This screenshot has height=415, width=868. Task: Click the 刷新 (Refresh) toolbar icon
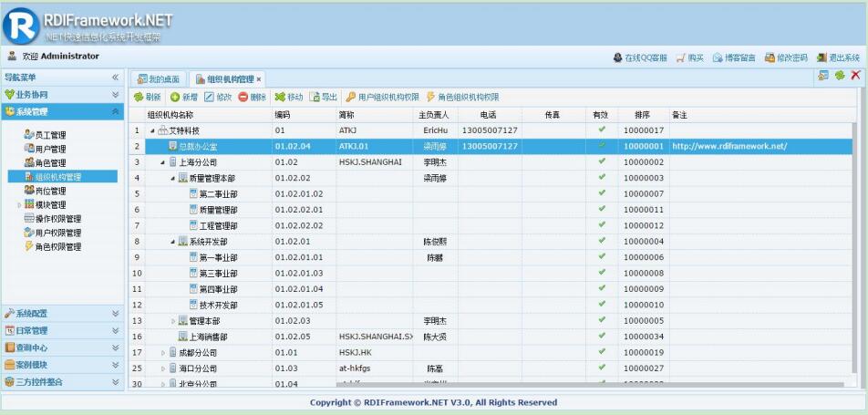(139, 97)
